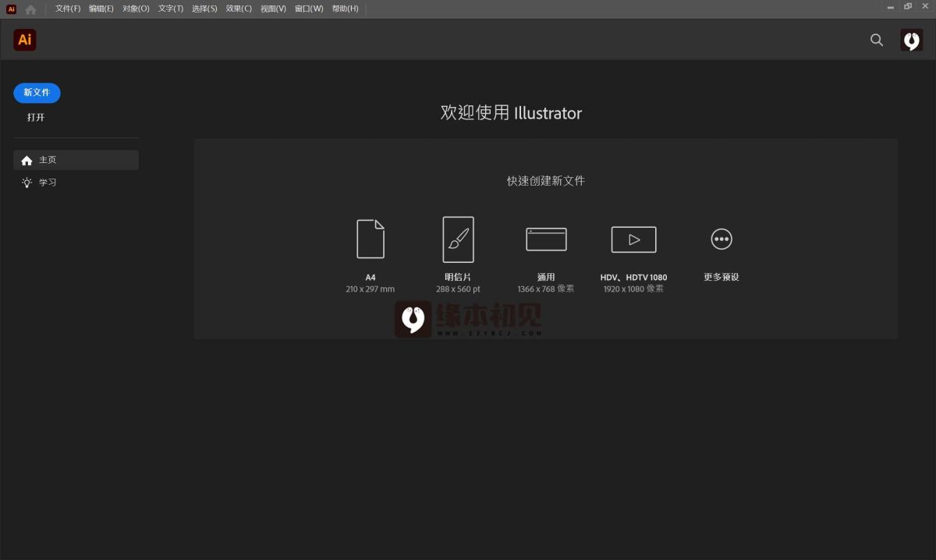Viewport: 936px width, 560px height.
Task: Click the 210 x 297 mm size text
Action: point(370,289)
